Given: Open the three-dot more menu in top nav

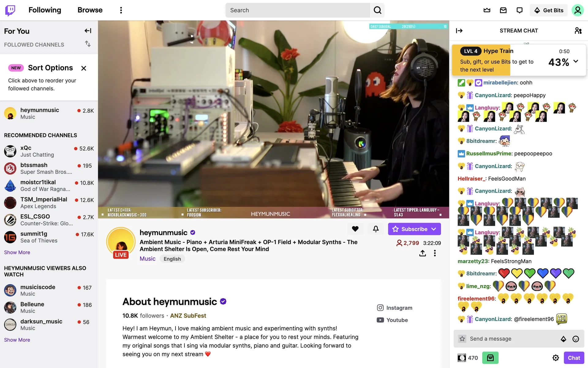Looking at the screenshot, I should click(x=121, y=10).
